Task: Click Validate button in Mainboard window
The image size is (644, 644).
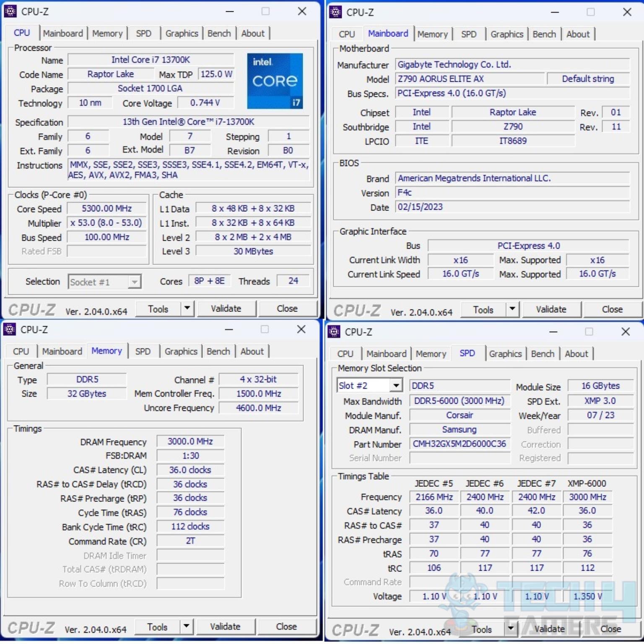Action: [x=551, y=309]
